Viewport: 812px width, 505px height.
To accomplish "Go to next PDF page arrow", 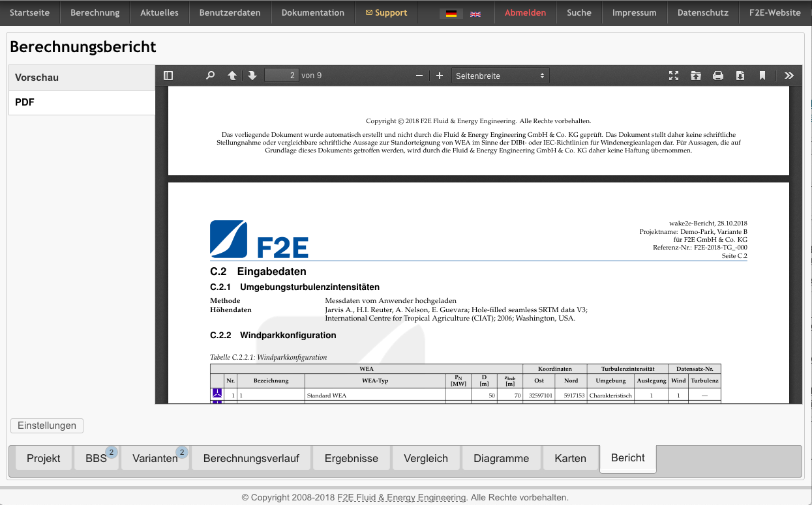I will click(252, 76).
